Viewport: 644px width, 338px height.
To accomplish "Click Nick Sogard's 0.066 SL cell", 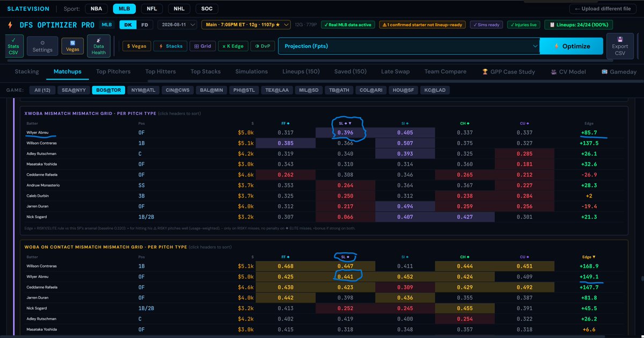I will [346, 217].
